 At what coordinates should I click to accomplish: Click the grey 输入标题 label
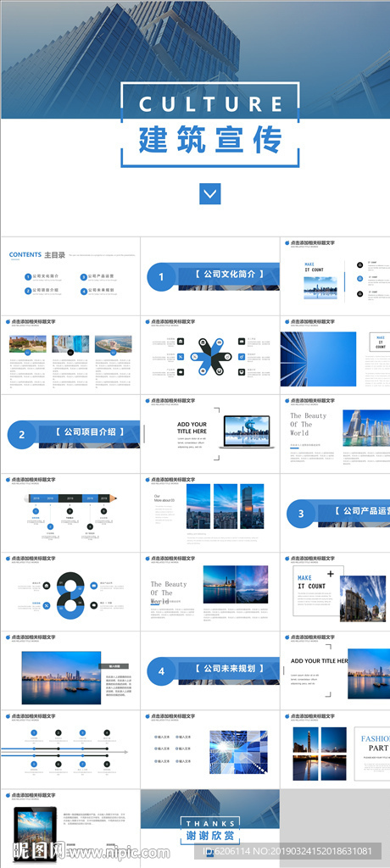[114, 666]
